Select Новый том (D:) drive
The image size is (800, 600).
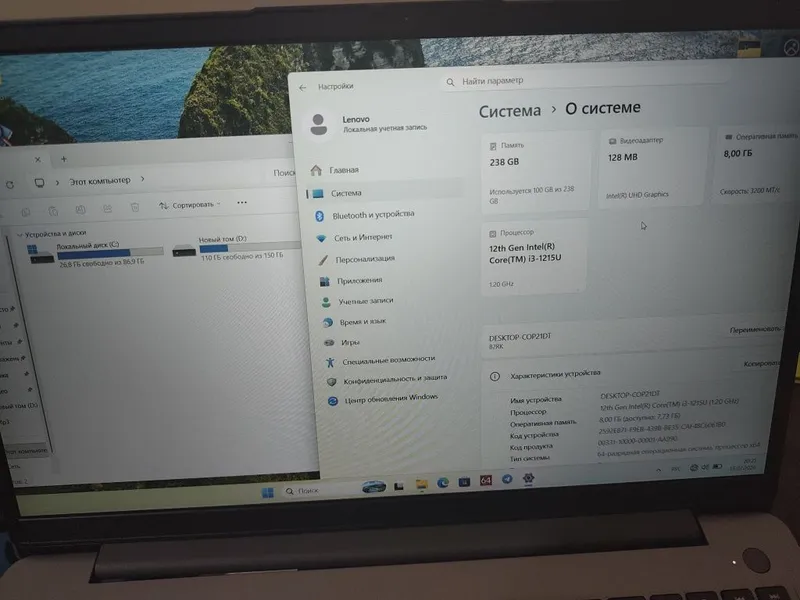(236, 247)
